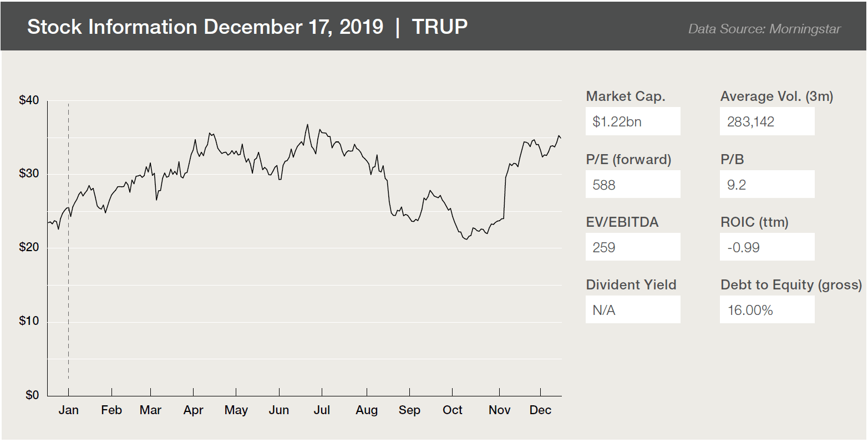
Task: Click the Jul month axis label
Action: [x=322, y=410]
